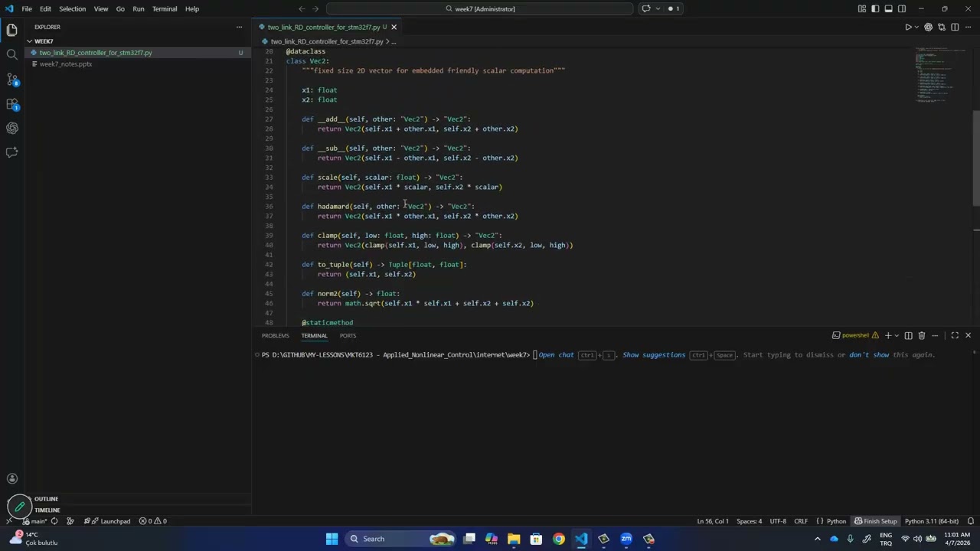Viewport: 980px width, 551px height.
Task: Click "don't show" terminal hint link
Action: point(869,355)
